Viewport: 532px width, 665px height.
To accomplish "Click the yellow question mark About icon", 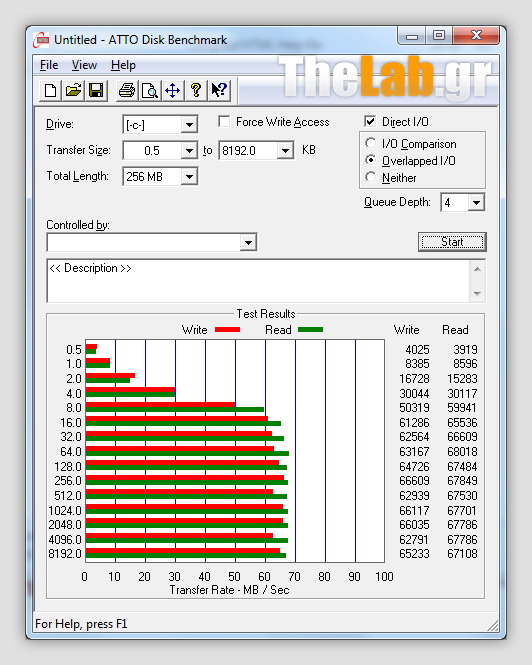I will pyautogui.click(x=196, y=90).
